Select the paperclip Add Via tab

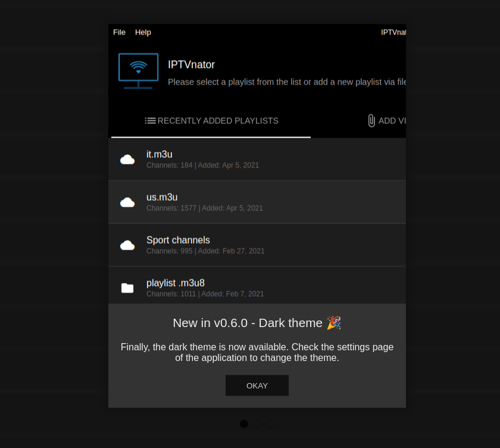(386, 121)
